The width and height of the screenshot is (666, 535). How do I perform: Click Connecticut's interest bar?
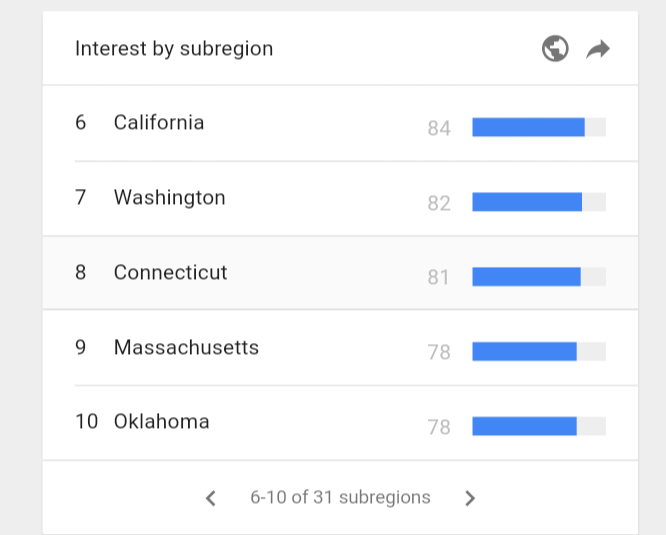pyautogui.click(x=526, y=277)
